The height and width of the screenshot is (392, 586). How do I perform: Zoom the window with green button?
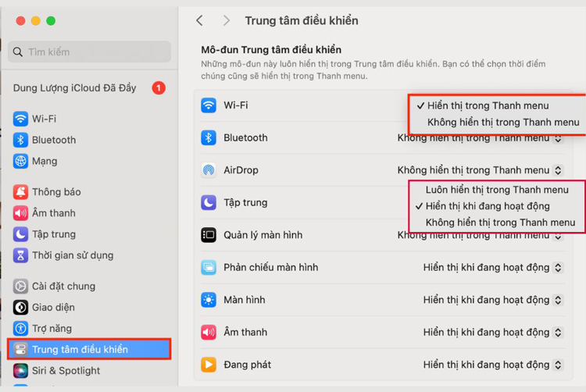click(51, 21)
